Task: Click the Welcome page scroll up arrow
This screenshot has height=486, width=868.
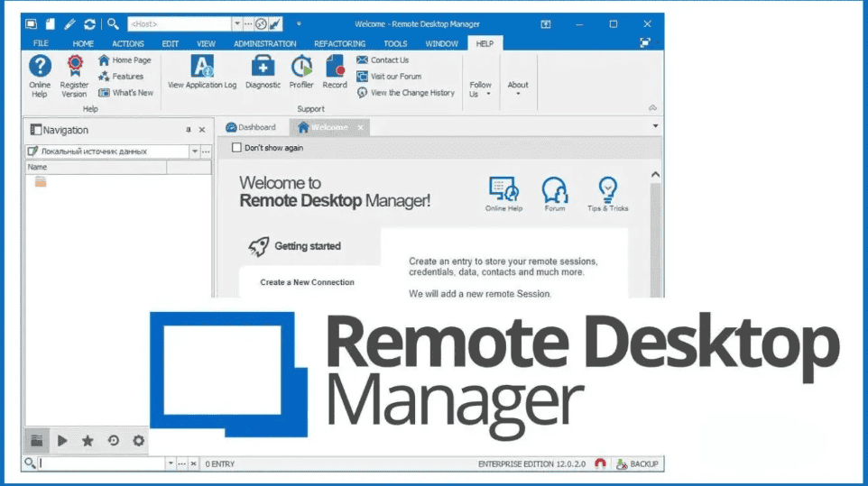Action: (655, 175)
